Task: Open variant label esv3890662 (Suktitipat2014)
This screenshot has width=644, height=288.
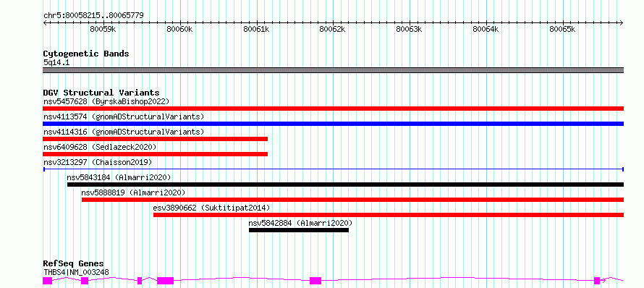Action: tap(211, 208)
